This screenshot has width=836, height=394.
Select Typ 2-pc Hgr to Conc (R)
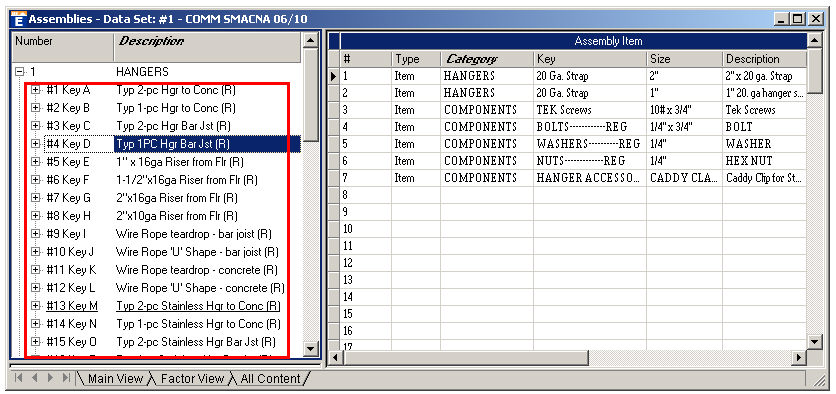coord(176,90)
